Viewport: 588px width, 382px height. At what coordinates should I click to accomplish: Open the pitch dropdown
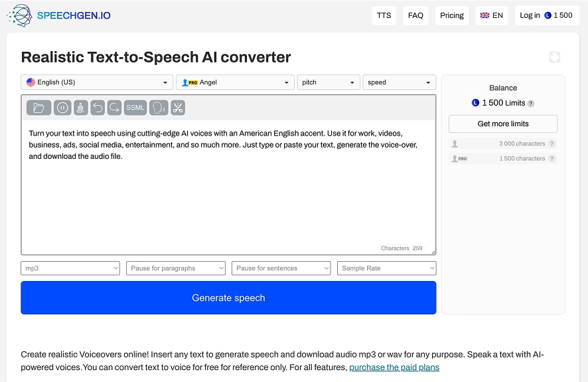click(x=329, y=82)
